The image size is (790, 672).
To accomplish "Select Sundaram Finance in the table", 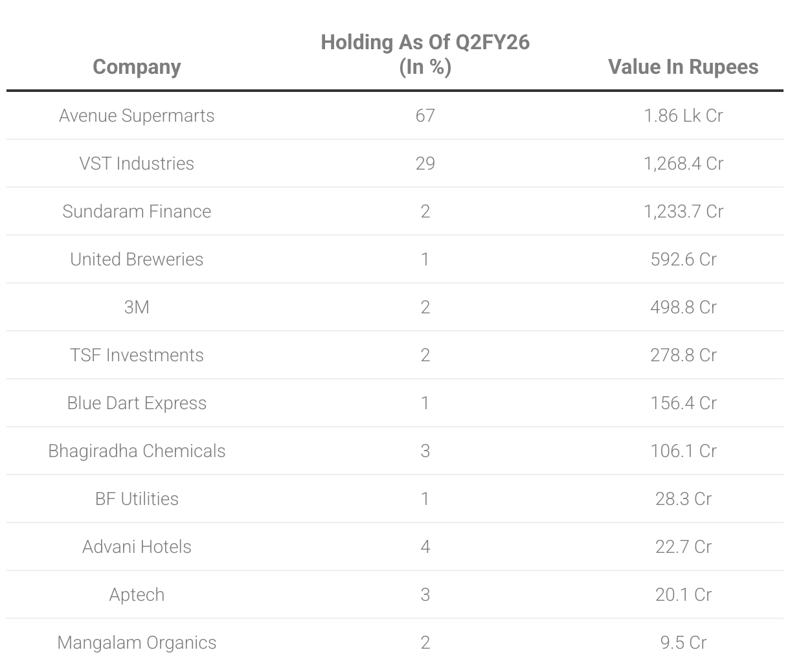I will click(137, 211).
